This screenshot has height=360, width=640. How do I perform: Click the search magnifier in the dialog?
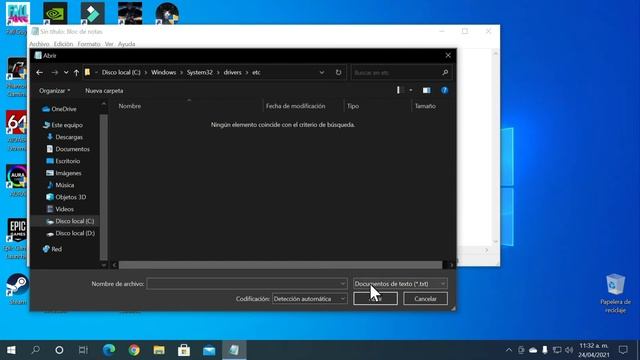(445, 72)
